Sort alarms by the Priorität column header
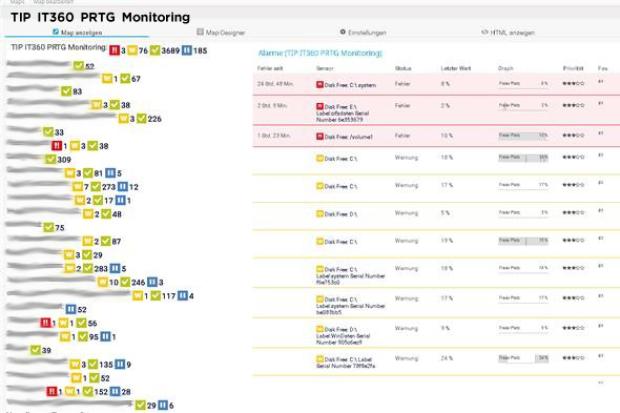Viewport: 620px width, 413px height. click(573, 68)
